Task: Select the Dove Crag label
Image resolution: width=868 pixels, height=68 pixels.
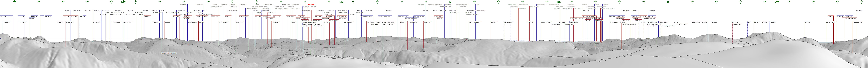Action: [x=453, y=10]
